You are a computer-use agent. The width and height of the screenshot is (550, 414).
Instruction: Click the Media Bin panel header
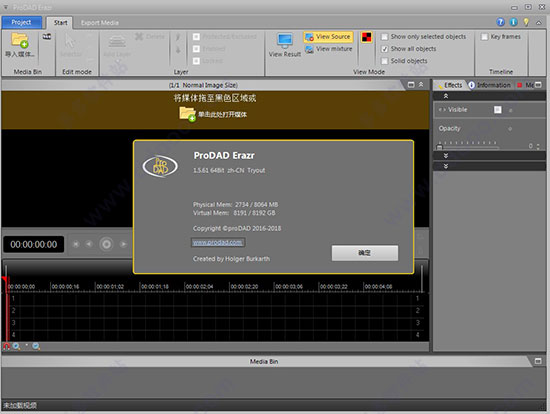(x=264, y=361)
